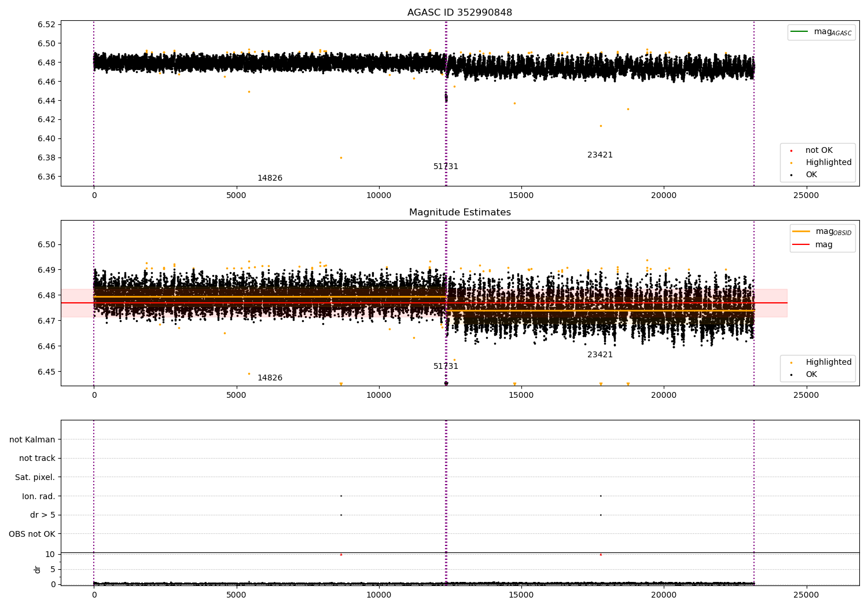Click the red dr marker near x=8700
The height and width of the screenshot is (608, 868).
click(341, 554)
